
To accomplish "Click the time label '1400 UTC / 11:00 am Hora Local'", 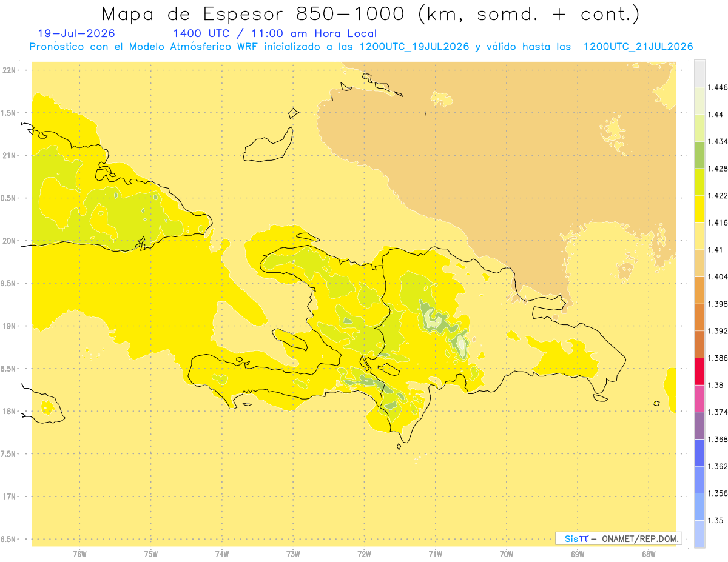I will 275,33.
